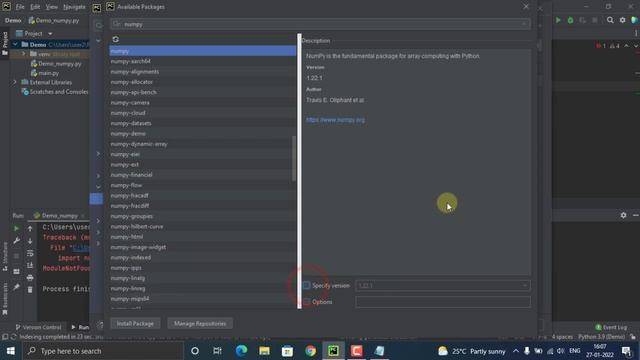640x360 pixels.
Task: Click the green Run icon in top toolbar
Action: [558, 20]
